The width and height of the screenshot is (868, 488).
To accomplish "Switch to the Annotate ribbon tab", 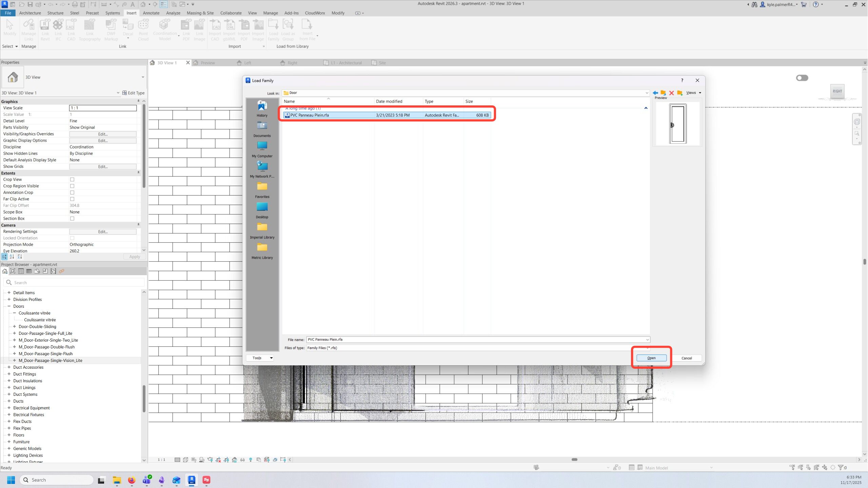I will 151,13.
